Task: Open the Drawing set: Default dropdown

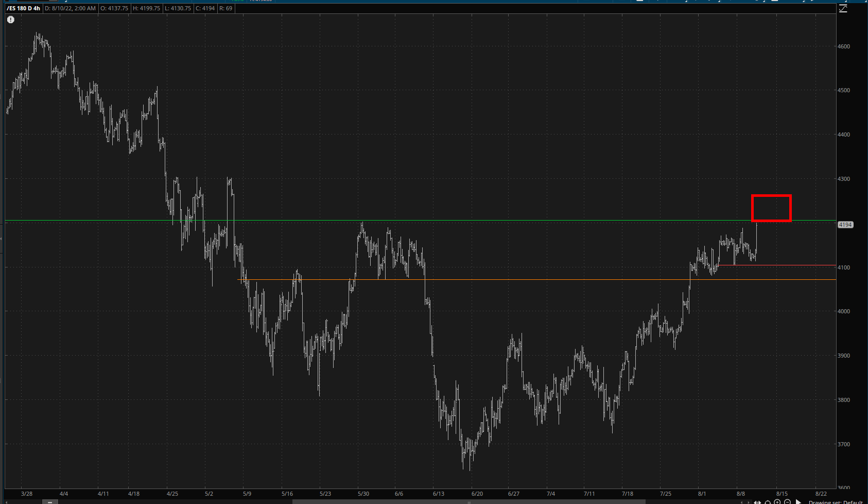Action: click(x=835, y=502)
